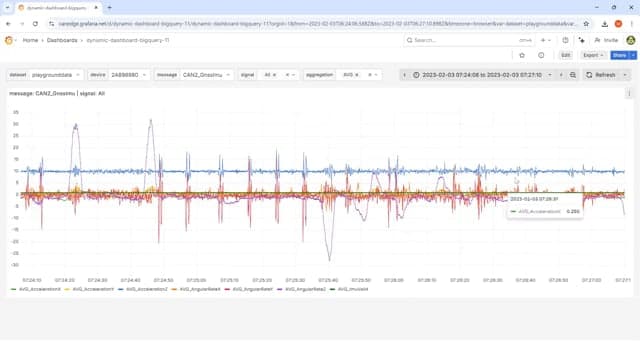This screenshot has width=640, height=360.
Task: Click the Edit dashboard button
Action: pos(565,55)
